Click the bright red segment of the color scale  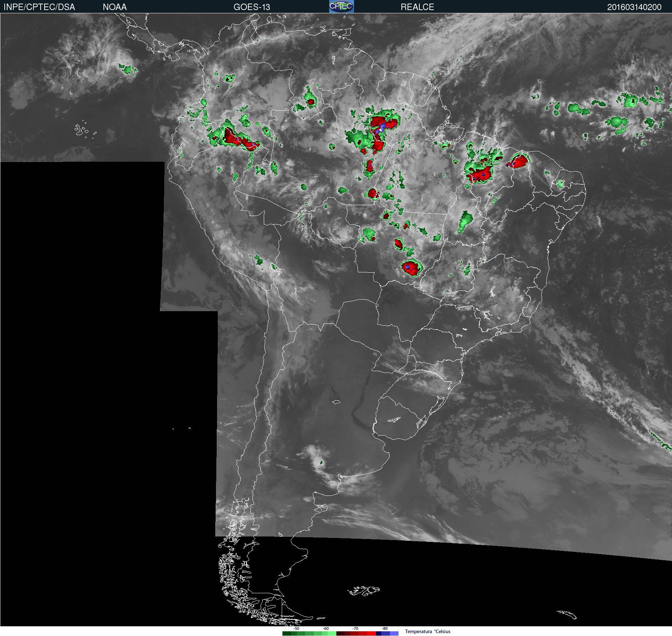pos(372,633)
